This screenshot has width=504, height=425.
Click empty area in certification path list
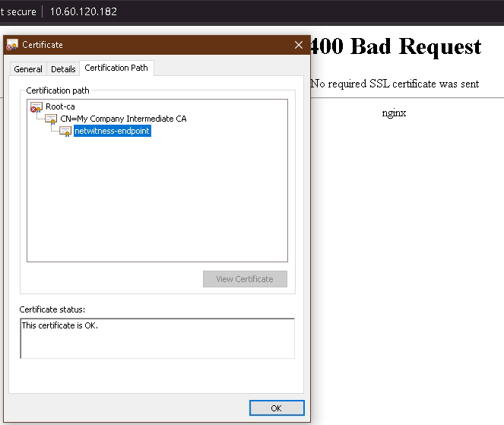pyautogui.click(x=157, y=205)
